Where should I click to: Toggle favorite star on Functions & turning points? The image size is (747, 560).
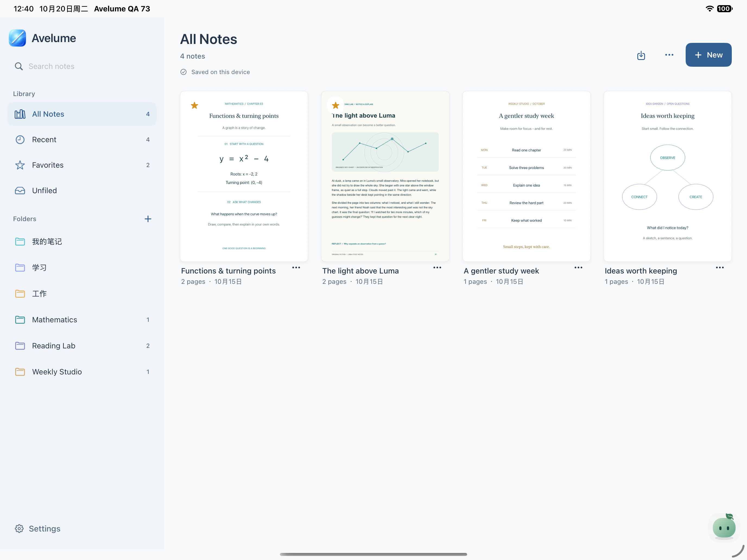coord(195,105)
